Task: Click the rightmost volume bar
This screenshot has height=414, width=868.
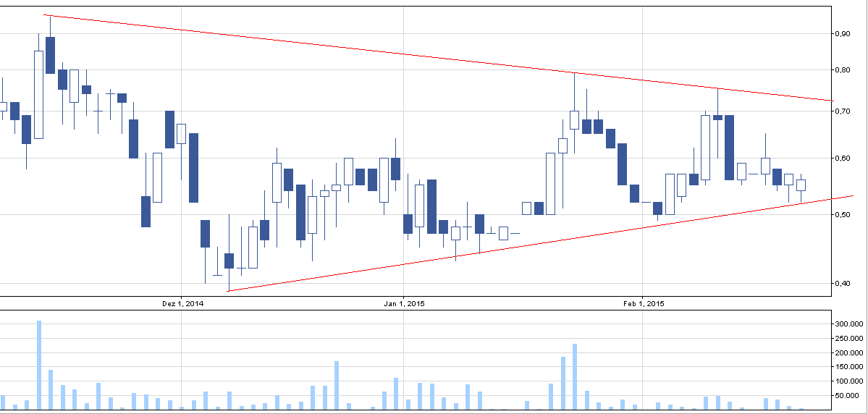Action: [x=801, y=407]
